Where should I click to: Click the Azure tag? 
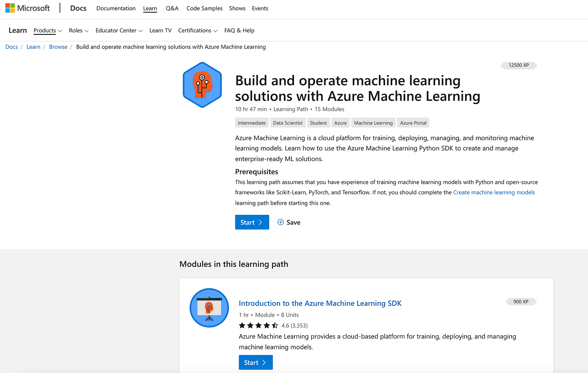coord(341,123)
